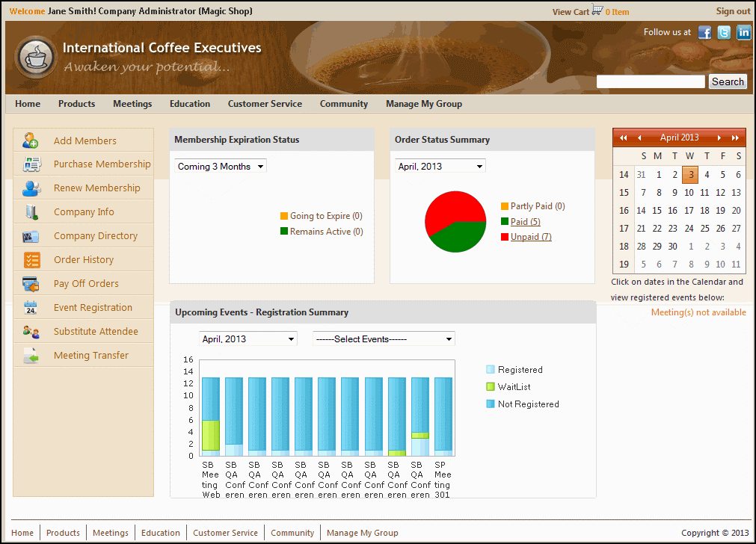The image size is (756, 544).
Task: Click the Order History checklist icon
Action: [32, 260]
